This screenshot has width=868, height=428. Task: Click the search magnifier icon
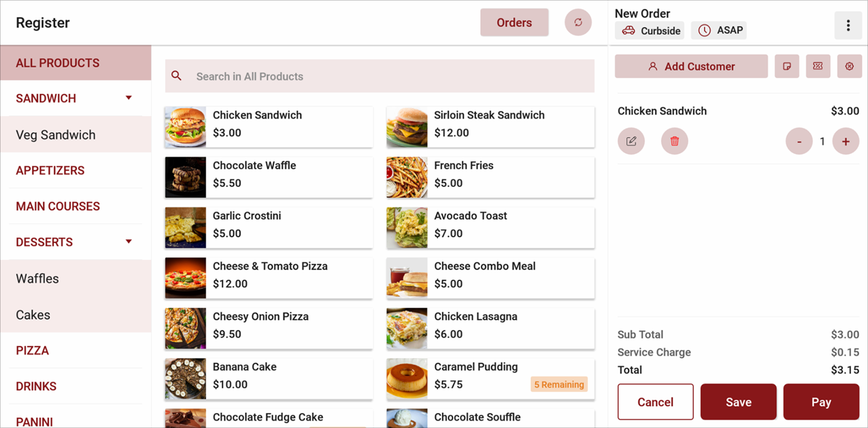pyautogui.click(x=176, y=76)
